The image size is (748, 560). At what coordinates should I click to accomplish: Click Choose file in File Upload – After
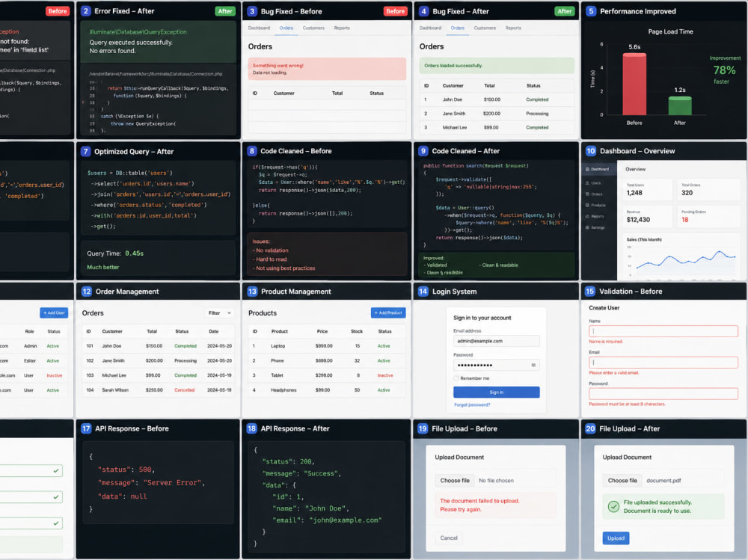[x=622, y=481]
